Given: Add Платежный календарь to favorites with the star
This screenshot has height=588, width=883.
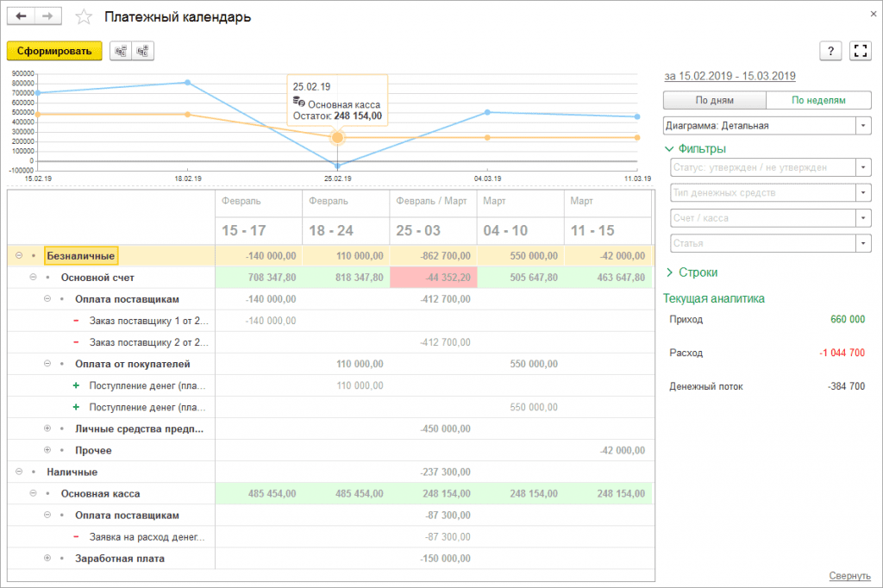Looking at the screenshot, I should [x=84, y=17].
